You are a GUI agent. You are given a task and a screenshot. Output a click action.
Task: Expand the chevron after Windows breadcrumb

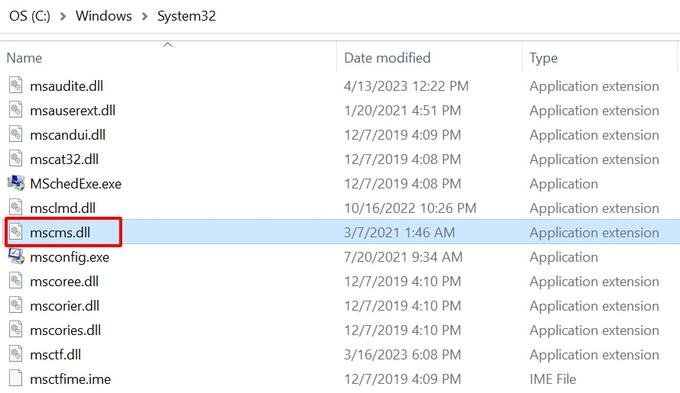pos(144,16)
